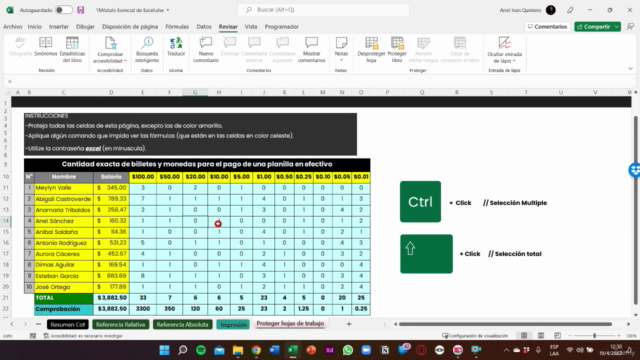Click the horizontal scrollbar
Image resolution: width=640 pixels, height=360 pixels.
click(505, 324)
